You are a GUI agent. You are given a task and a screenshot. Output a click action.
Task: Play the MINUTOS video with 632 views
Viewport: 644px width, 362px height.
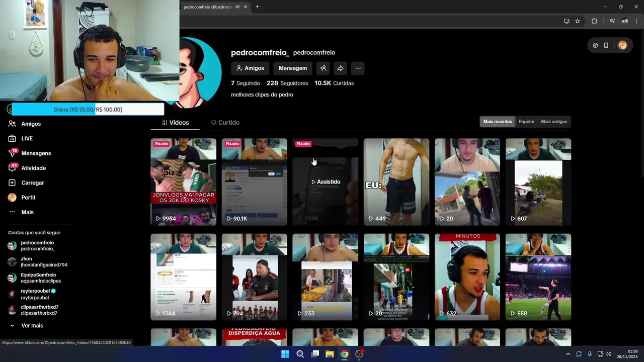(x=467, y=277)
